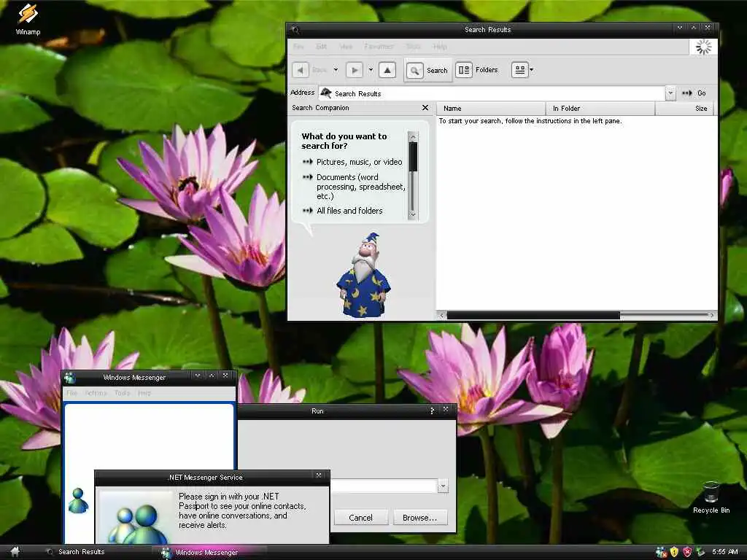
Task: Open the Views dropdown arrow
Action: click(x=532, y=70)
